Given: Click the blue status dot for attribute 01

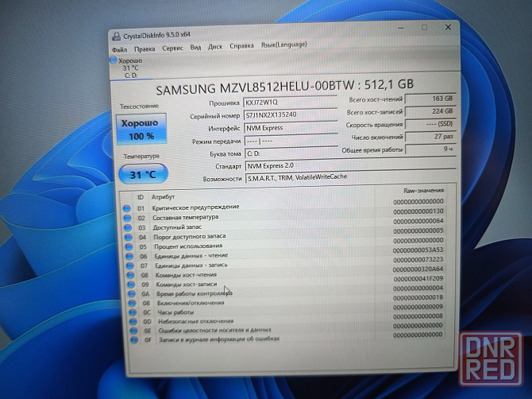Looking at the screenshot, I should [127, 208].
